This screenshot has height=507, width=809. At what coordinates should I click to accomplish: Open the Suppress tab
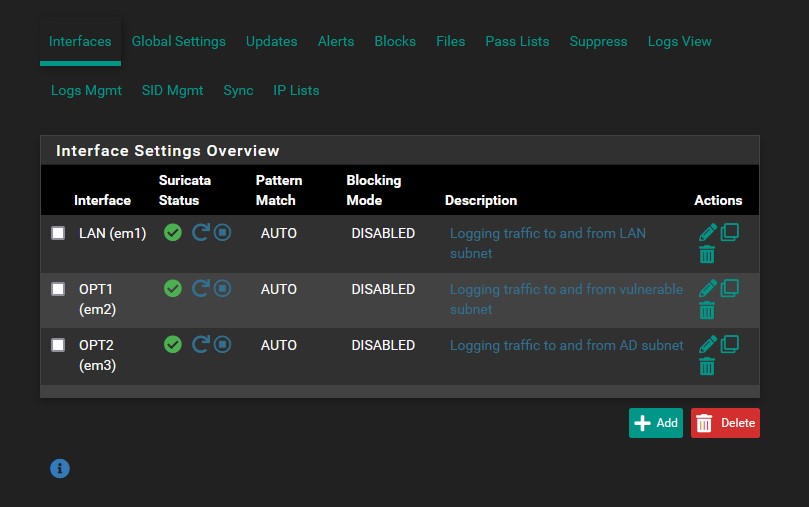pos(598,41)
